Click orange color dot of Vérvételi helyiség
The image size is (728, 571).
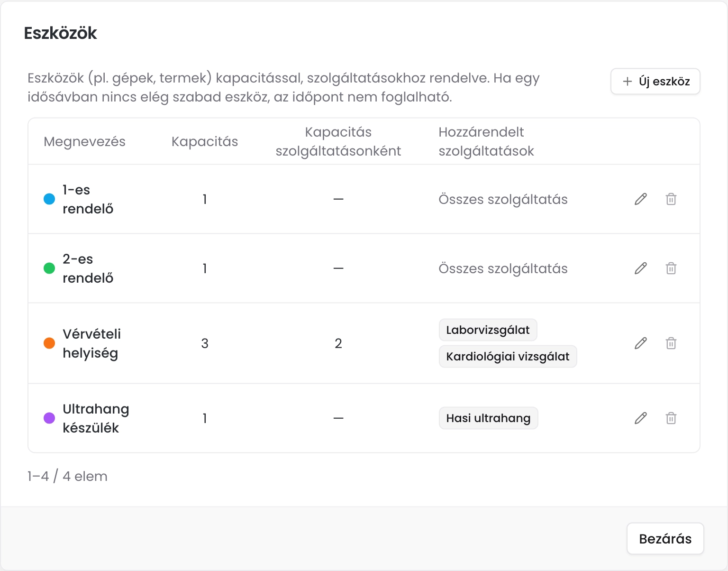[49, 343]
